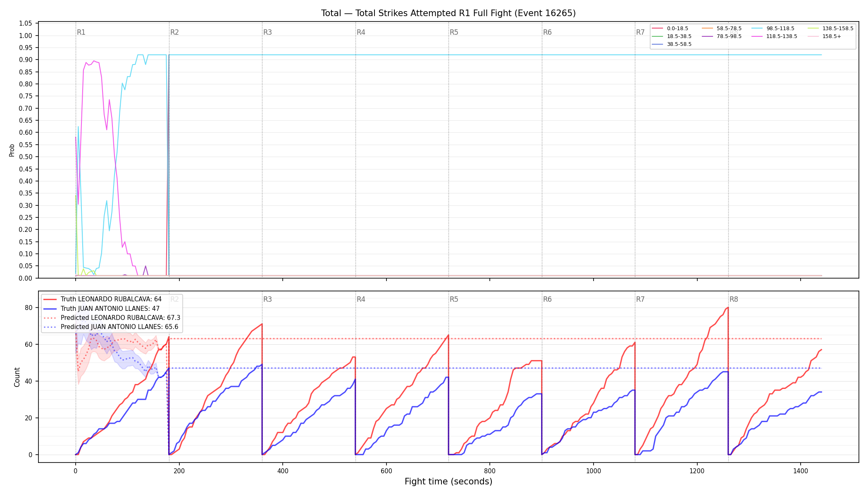Click the R1 round label in probability chart
The width and height of the screenshot is (868, 496).
coord(81,32)
